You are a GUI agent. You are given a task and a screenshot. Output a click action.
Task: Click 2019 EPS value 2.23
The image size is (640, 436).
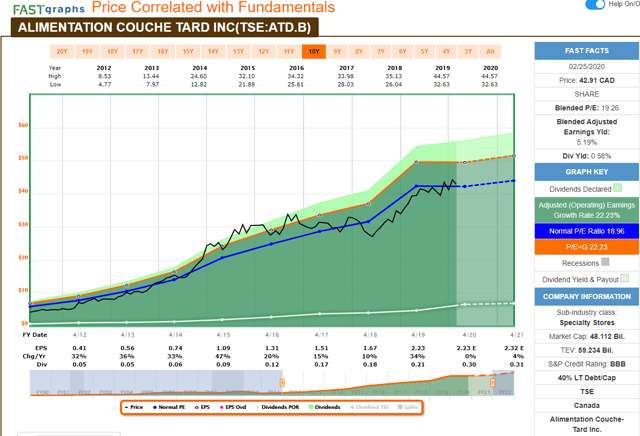[x=418, y=348]
